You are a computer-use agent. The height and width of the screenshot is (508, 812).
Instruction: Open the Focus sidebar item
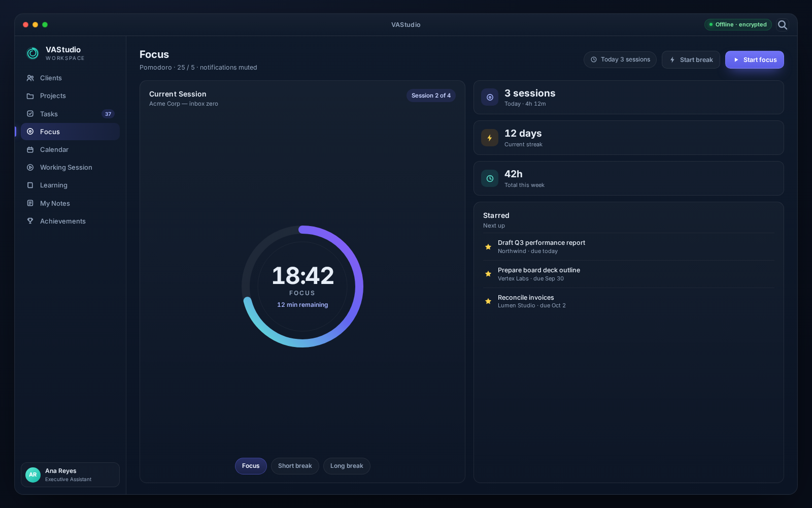coord(70,132)
